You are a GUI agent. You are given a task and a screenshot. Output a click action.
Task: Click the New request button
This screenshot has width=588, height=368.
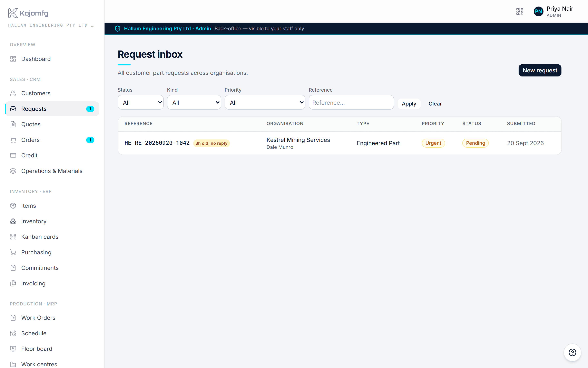(x=540, y=70)
